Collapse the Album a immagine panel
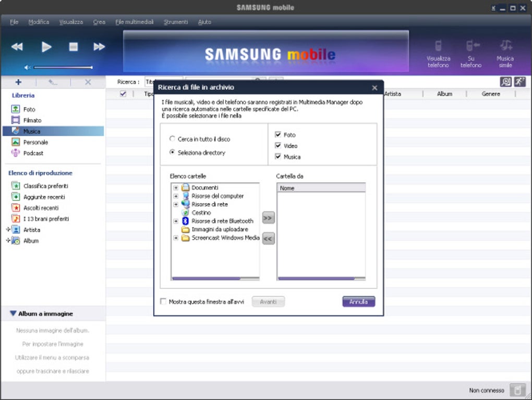This screenshot has width=532, height=400. tap(13, 313)
